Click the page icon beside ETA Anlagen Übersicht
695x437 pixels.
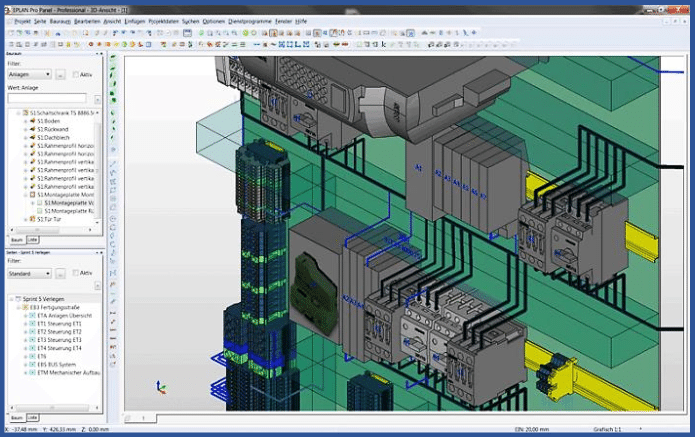(32, 316)
